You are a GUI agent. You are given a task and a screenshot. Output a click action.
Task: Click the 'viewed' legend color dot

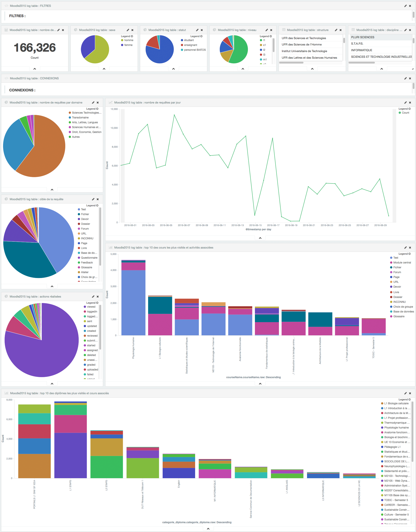pyautogui.click(x=85, y=307)
